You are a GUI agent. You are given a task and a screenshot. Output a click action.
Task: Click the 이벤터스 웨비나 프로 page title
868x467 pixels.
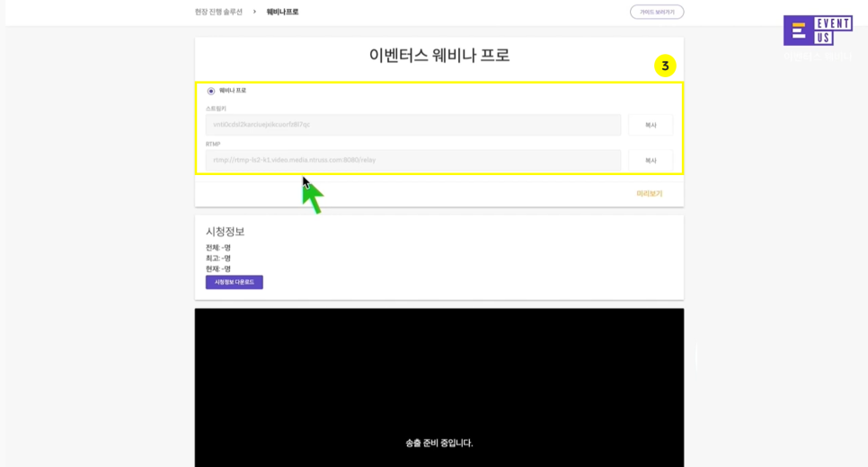click(439, 56)
